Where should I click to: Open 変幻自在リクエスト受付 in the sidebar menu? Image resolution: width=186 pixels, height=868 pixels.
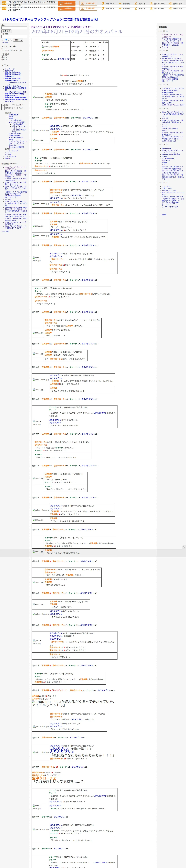click(x=17, y=92)
